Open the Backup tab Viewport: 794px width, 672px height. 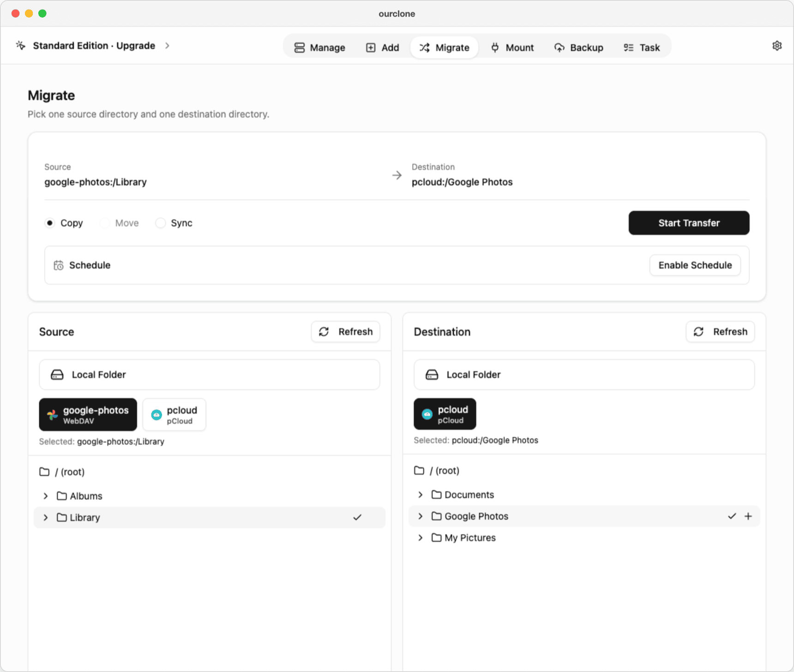click(579, 48)
